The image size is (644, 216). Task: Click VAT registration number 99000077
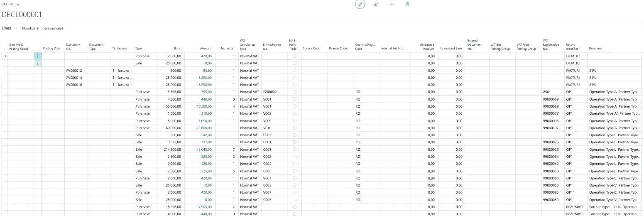tap(550, 113)
